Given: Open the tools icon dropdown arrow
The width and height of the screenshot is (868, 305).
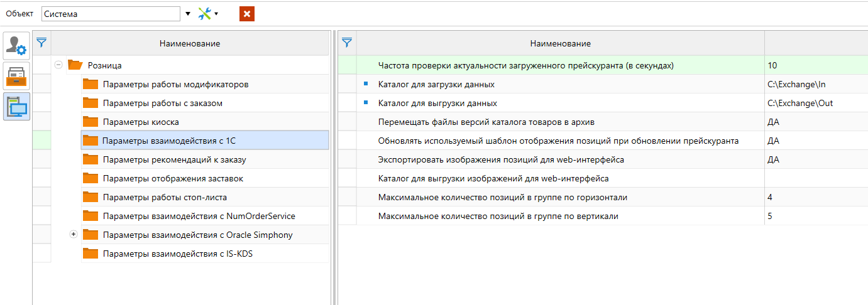Looking at the screenshot, I should point(217,13).
